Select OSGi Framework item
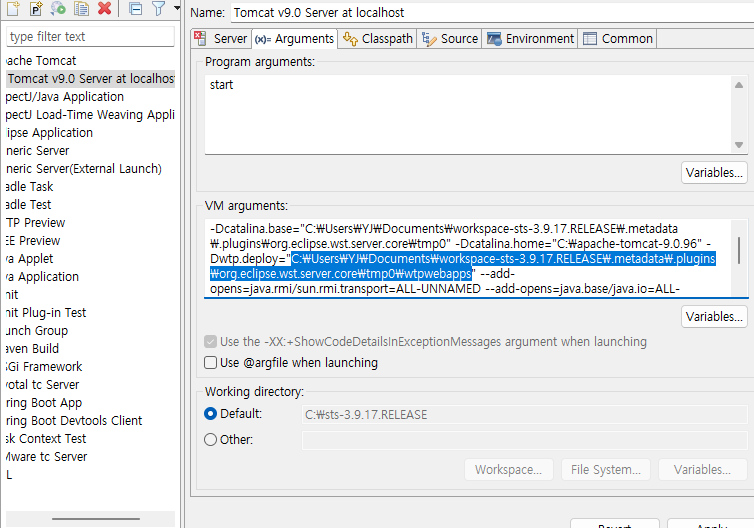754x528 pixels. click(44, 366)
